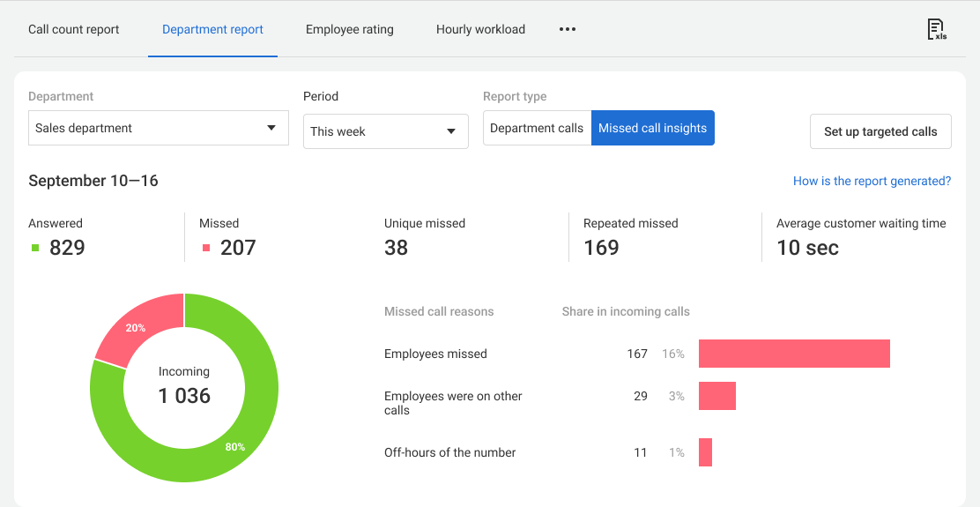Open How is the report generated link
Image resolution: width=980 pixels, height=507 pixels.
[x=872, y=181]
